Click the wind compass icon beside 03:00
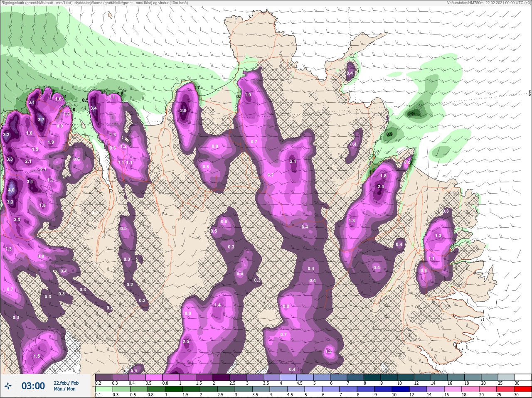Viewport: 532px width, 398px height. pyautogui.click(x=9, y=386)
